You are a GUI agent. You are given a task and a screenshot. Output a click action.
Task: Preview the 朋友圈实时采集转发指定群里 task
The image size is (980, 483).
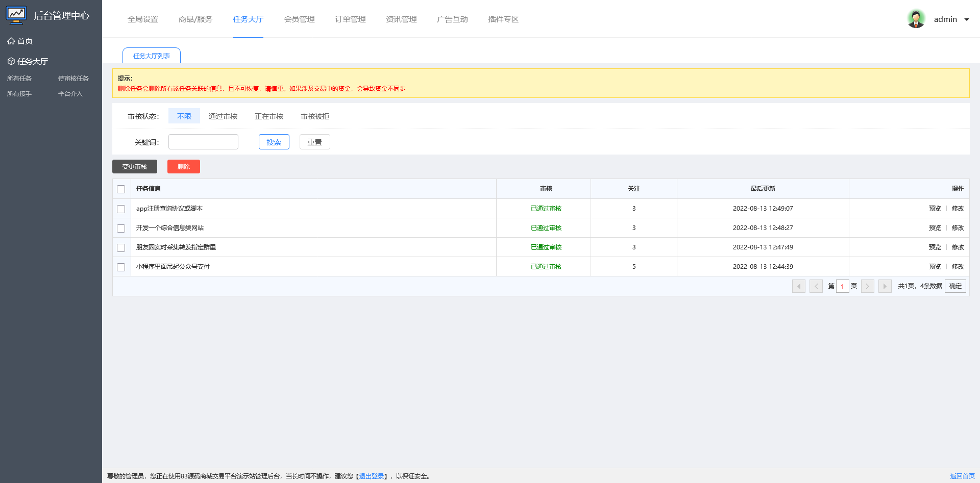tap(935, 247)
